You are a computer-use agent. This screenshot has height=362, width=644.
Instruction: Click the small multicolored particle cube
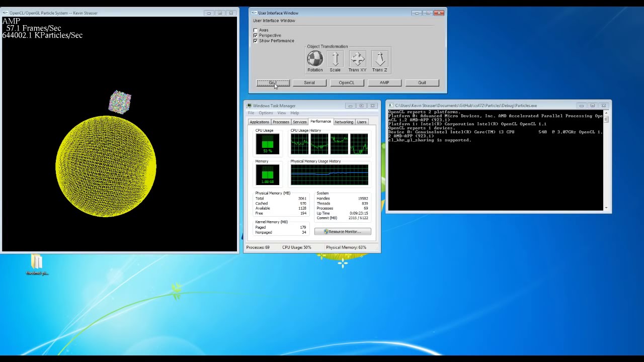coord(120,102)
